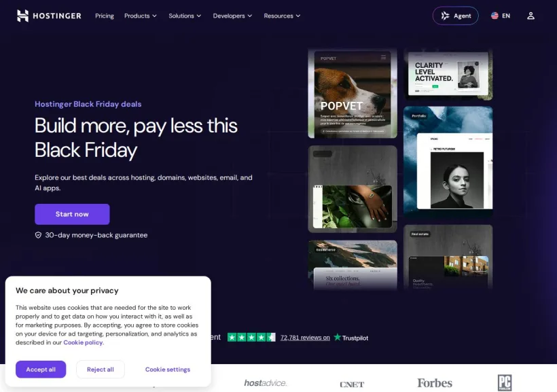Viewport: 557px width, 392px height.
Task: Click the Start now button
Action: pos(72,214)
